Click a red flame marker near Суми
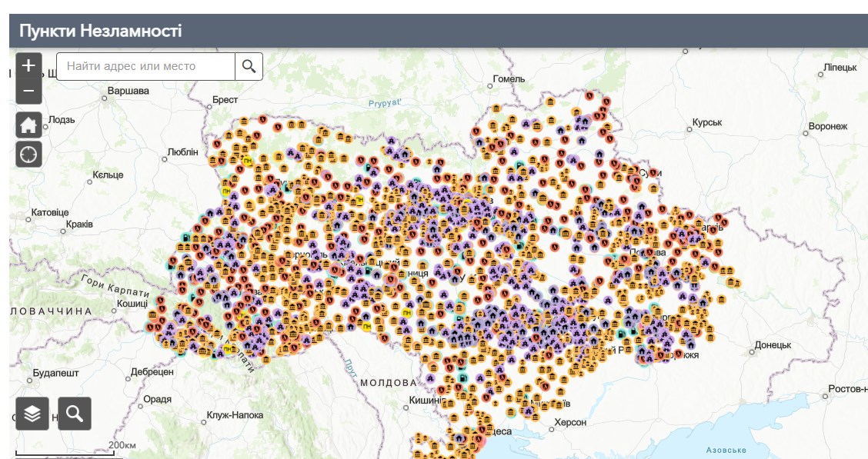This screenshot has height=459, width=868. click(653, 172)
